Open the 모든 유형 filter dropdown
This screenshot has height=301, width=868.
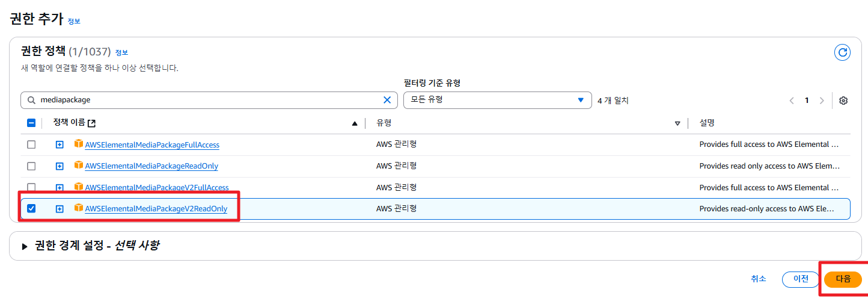pos(497,100)
